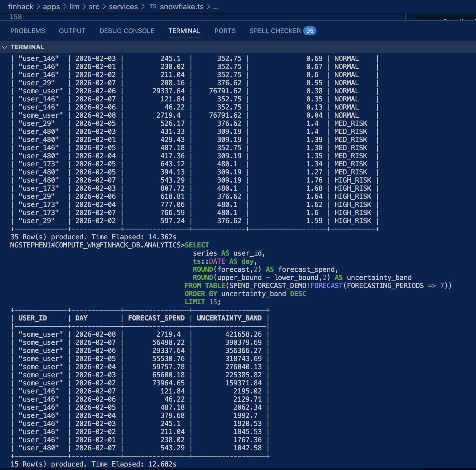476x470 pixels.
Task: Click HIGH_RISK label in the 1.59 row
Action: tap(353, 221)
